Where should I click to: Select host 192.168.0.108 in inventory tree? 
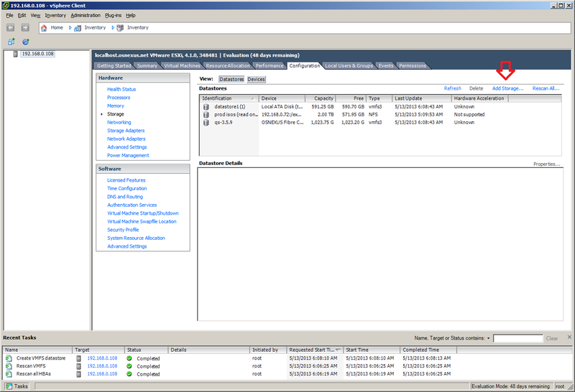click(x=37, y=54)
